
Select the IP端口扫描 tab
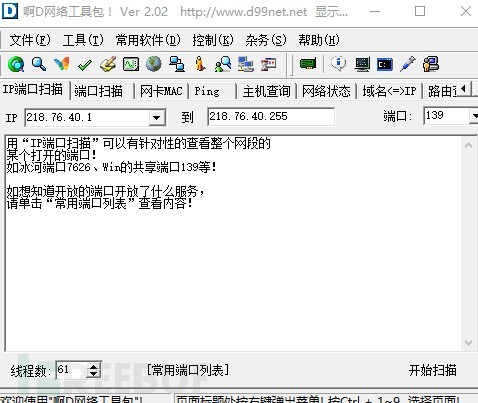[33, 90]
